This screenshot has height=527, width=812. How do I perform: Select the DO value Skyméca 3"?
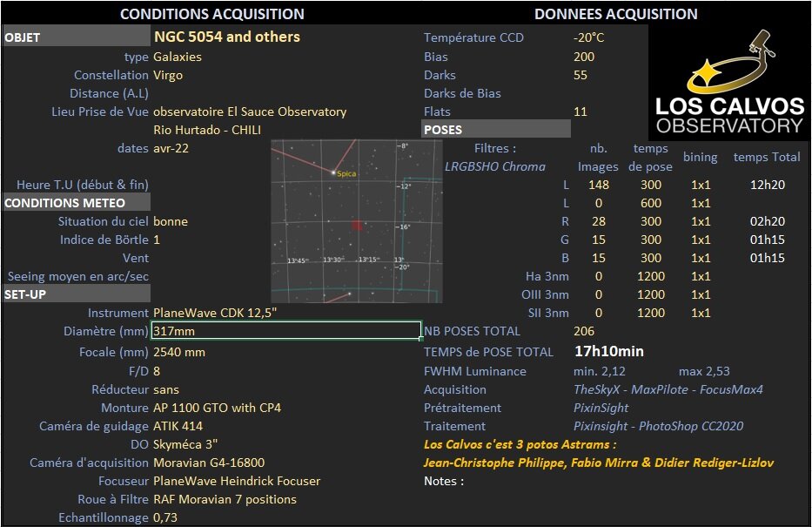[185, 444]
